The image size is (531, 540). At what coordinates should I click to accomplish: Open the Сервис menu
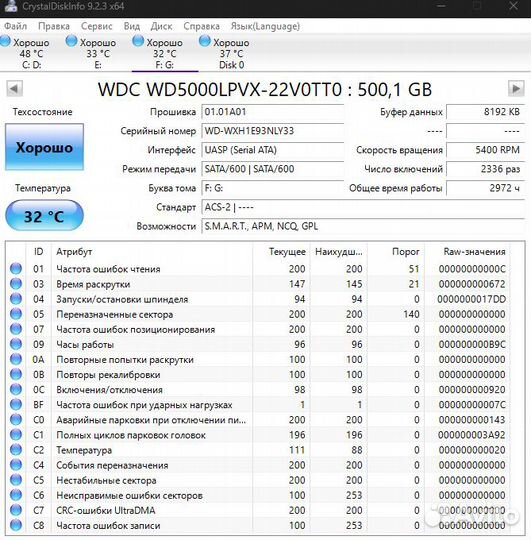[x=96, y=26]
